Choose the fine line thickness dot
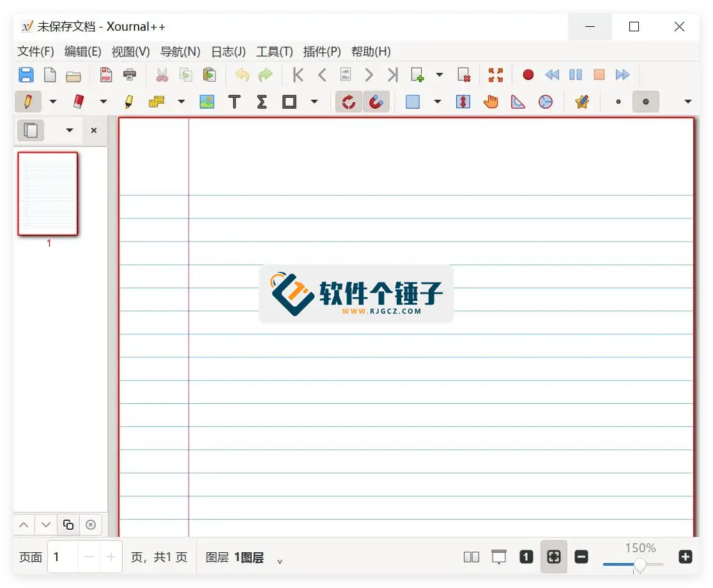 pos(618,102)
